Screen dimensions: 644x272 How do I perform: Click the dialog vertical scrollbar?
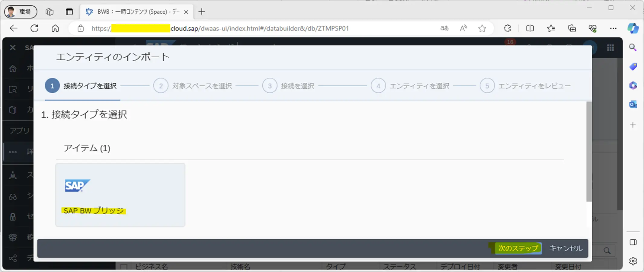tap(589, 152)
